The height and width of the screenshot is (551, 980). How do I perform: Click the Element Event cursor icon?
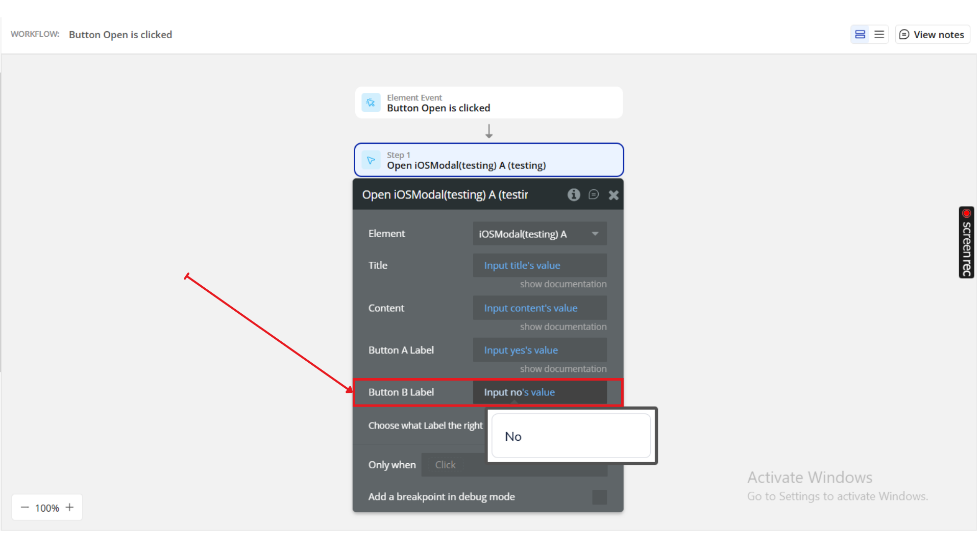[x=371, y=103]
